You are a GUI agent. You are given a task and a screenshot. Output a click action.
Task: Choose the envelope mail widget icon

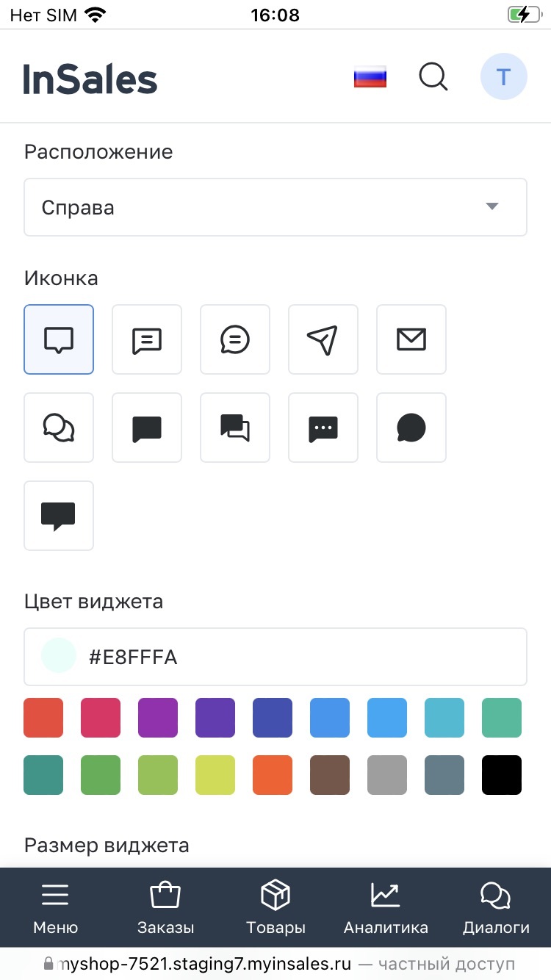(411, 339)
